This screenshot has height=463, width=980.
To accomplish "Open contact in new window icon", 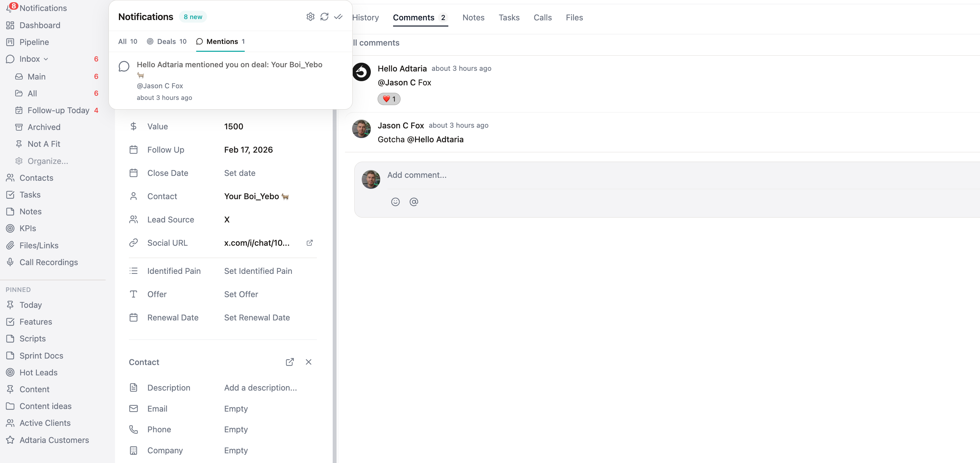I will pyautogui.click(x=289, y=362).
